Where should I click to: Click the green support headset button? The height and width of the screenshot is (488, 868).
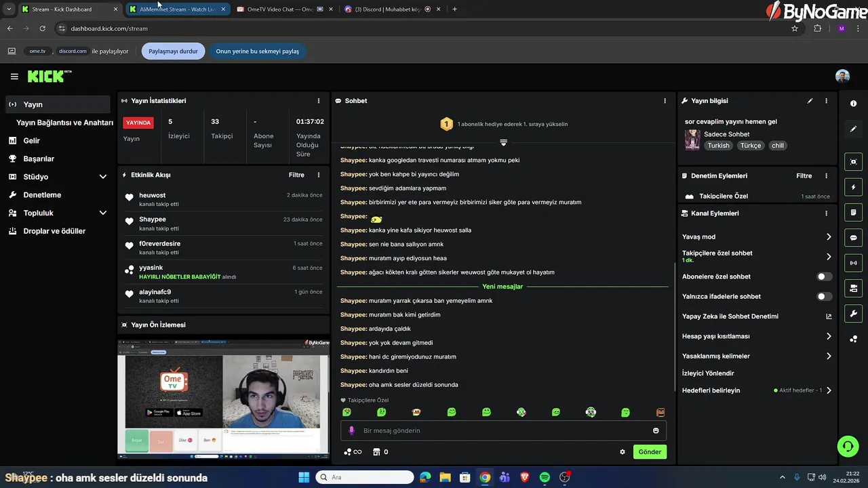point(848,446)
